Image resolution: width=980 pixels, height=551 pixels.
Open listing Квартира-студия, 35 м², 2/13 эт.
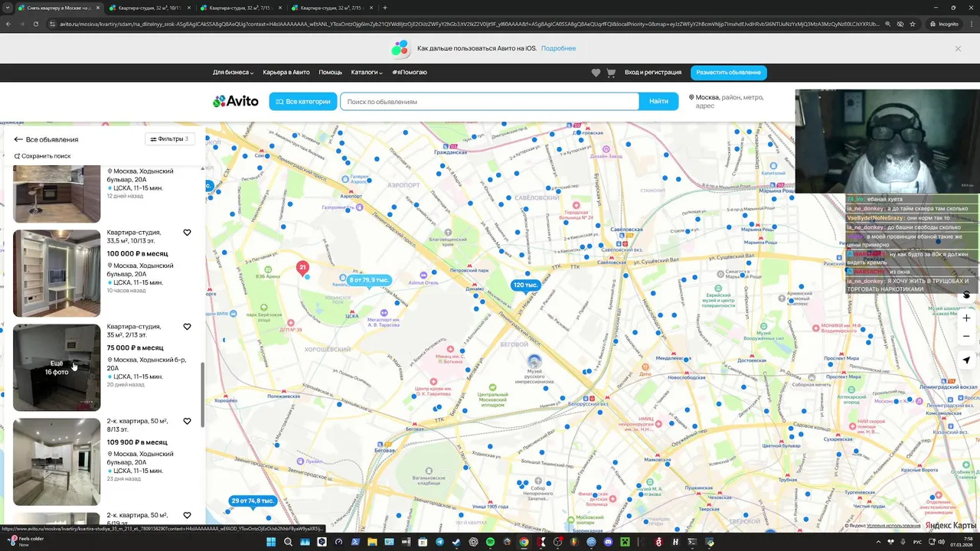click(134, 331)
